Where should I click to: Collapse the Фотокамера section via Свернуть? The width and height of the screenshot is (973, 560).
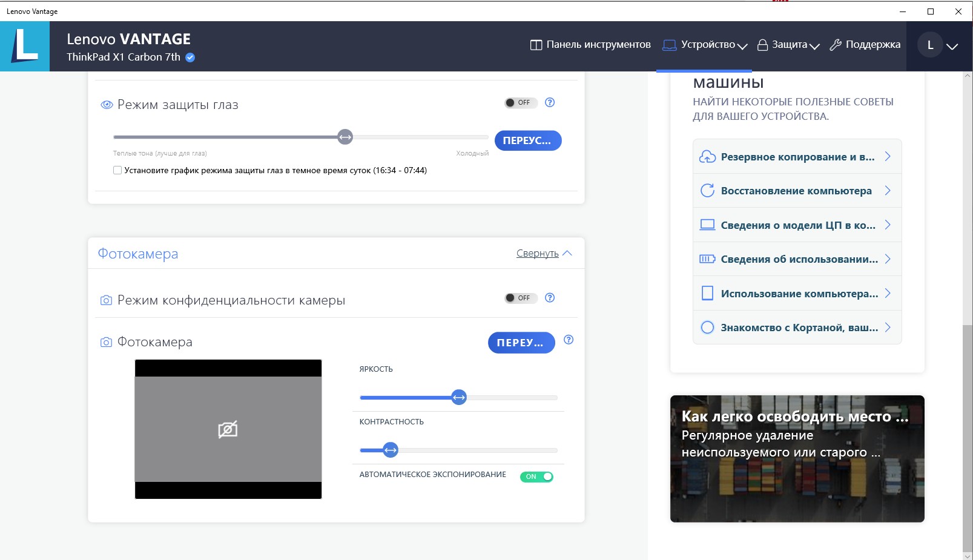point(543,253)
